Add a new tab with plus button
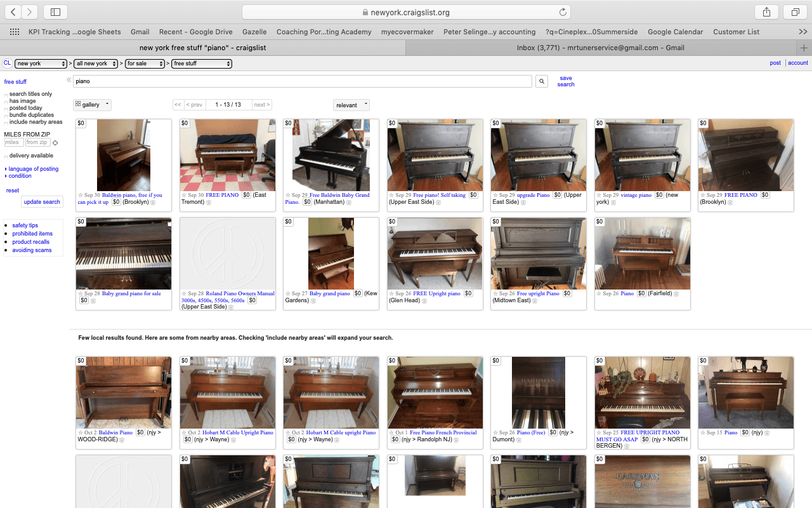Screen dimensions: 812x508 click(x=804, y=48)
